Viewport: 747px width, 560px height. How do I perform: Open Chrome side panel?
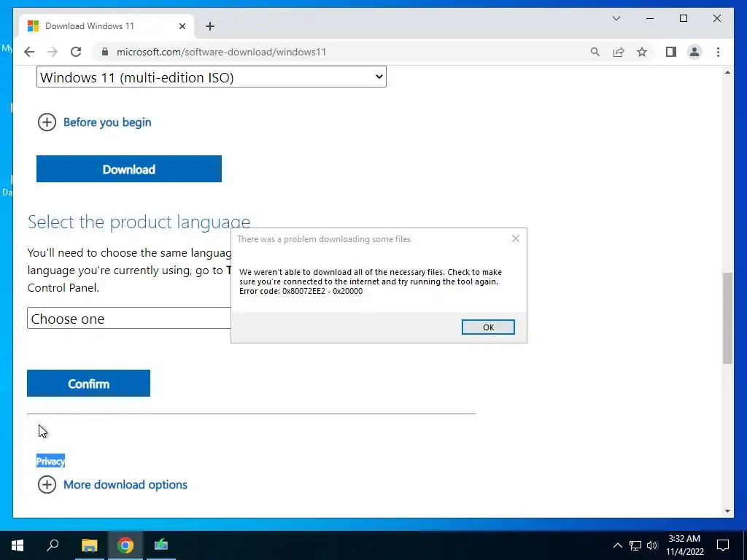pyautogui.click(x=671, y=52)
